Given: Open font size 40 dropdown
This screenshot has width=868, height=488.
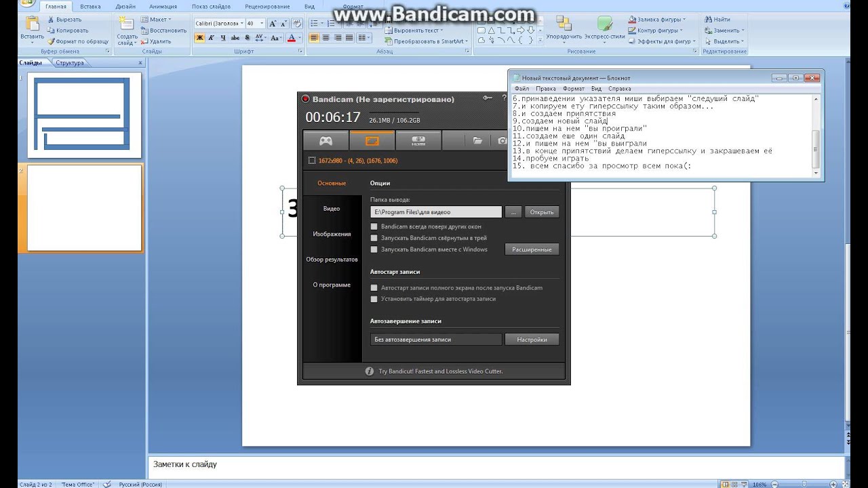Looking at the screenshot, I should pos(262,23).
